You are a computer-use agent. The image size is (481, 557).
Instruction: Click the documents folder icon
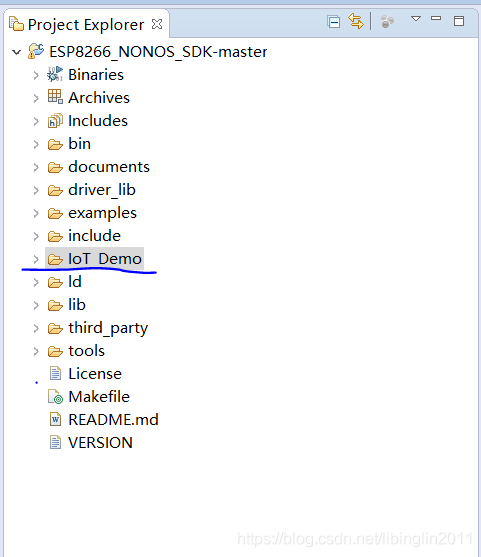55,167
